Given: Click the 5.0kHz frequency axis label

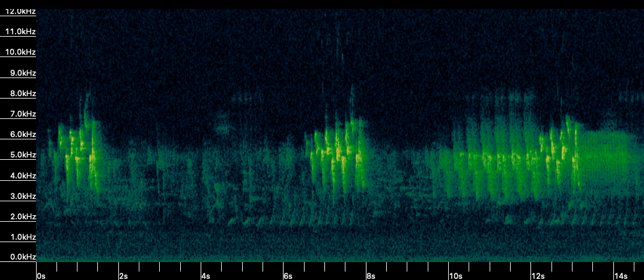Looking at the screenshot, I should tap(23, 155).
